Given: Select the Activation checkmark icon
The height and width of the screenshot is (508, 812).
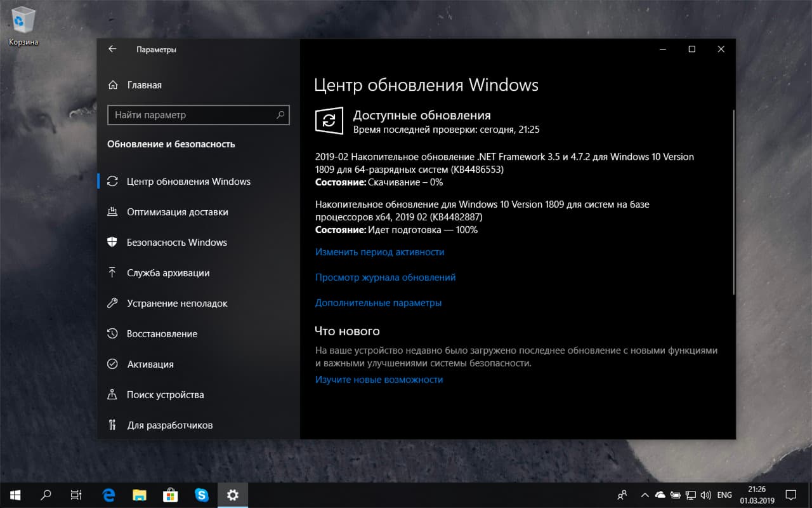Looking at the screenshot, I should tap(114, 364).
